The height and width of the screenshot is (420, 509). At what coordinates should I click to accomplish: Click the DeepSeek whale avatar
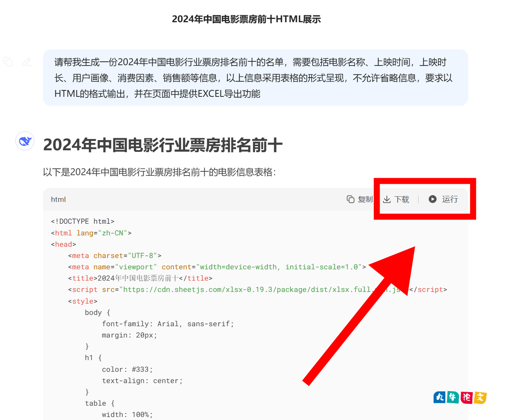pos(25,141)
